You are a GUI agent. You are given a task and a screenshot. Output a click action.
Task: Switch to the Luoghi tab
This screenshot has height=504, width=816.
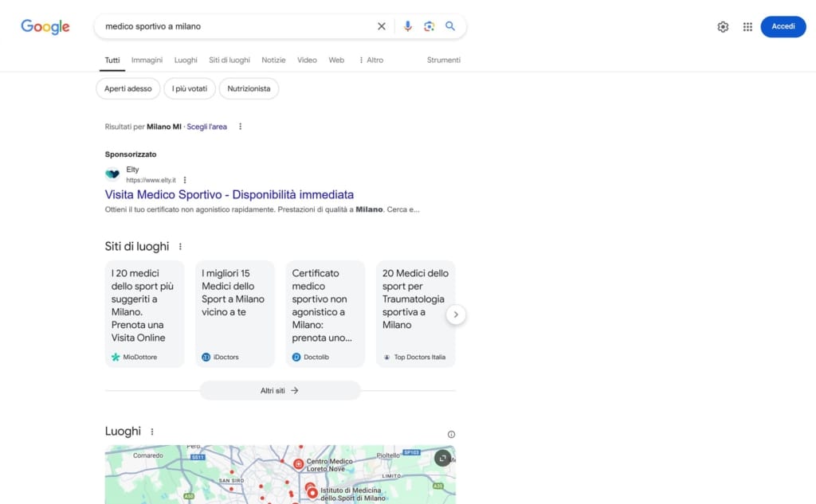186,61
